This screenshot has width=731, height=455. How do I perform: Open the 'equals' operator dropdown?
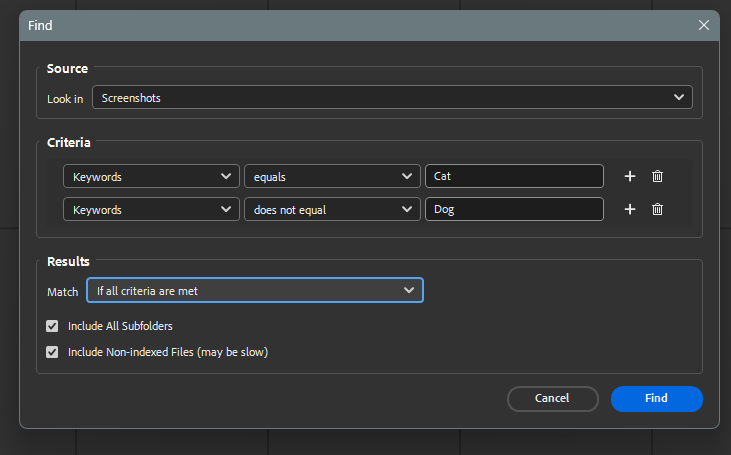point(332,176)
